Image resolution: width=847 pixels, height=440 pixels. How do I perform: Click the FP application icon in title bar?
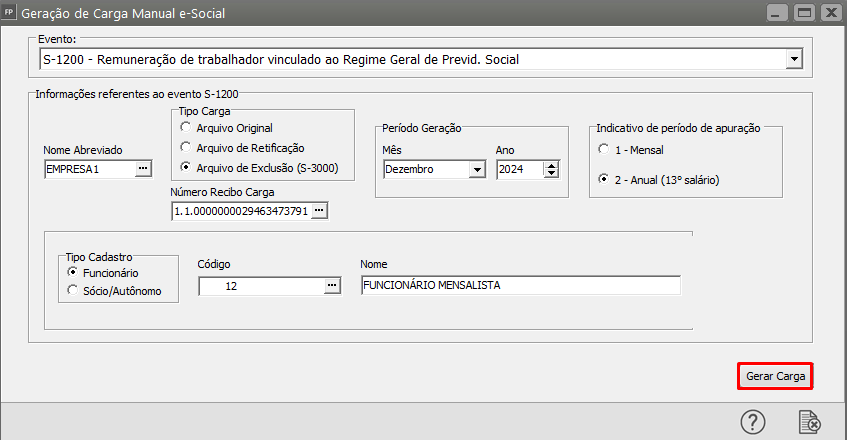(11, 13)
